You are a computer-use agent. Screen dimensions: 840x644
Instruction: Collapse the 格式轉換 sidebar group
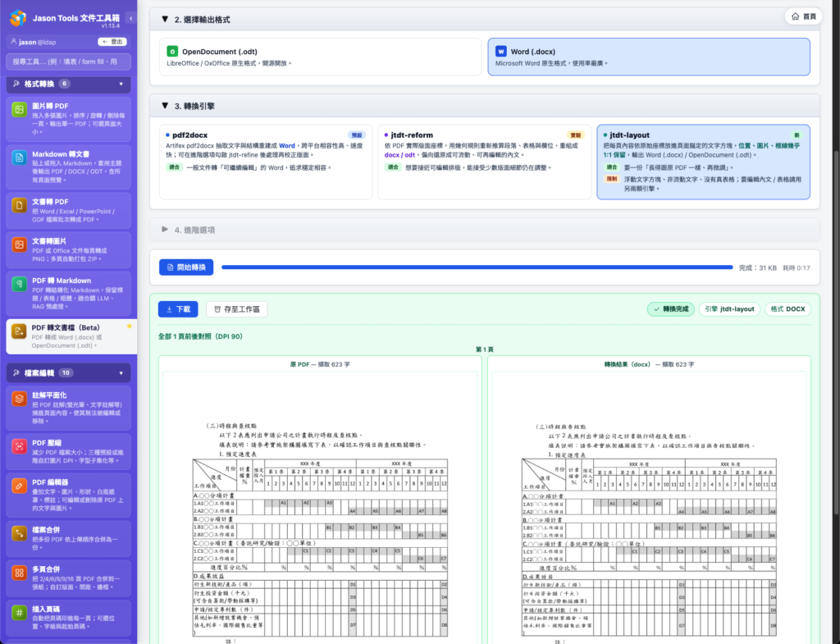coord(69,84)
